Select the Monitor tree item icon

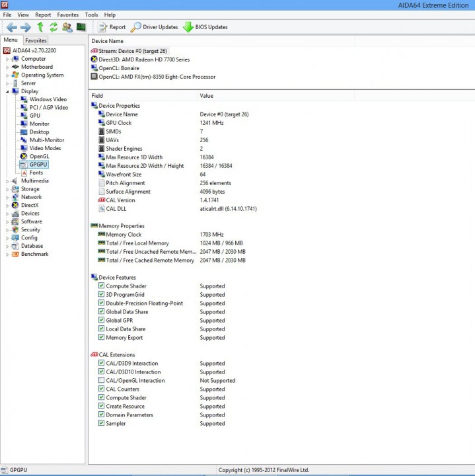point(24,124)
